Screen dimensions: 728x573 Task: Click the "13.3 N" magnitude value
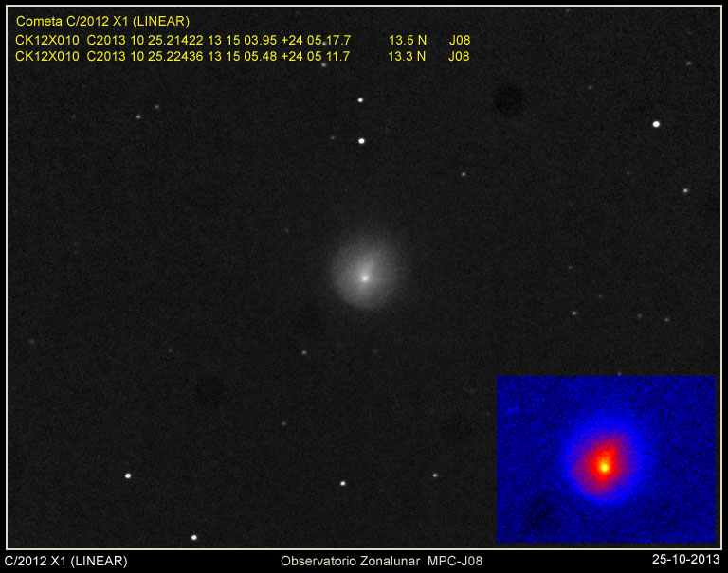tap(407, 57)
